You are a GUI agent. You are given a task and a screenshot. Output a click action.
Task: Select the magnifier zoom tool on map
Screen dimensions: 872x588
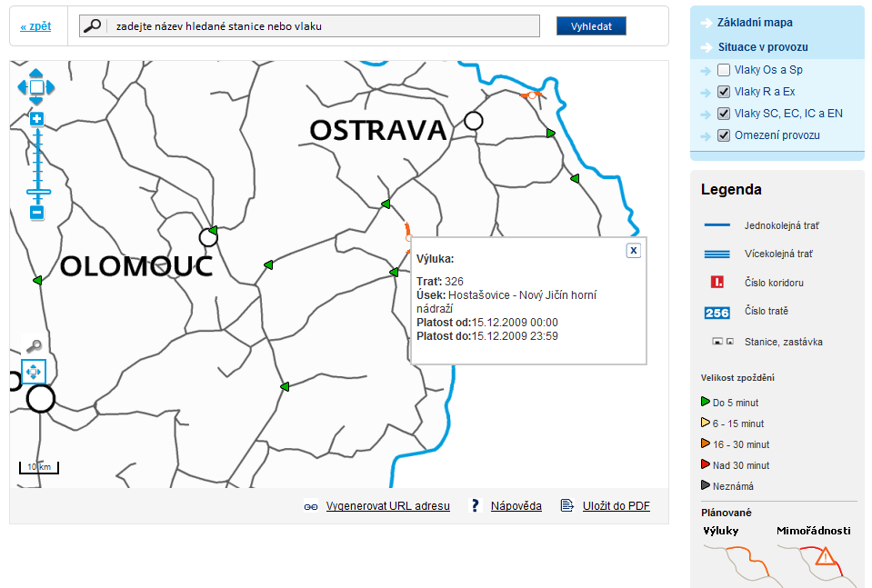[34, 346]
